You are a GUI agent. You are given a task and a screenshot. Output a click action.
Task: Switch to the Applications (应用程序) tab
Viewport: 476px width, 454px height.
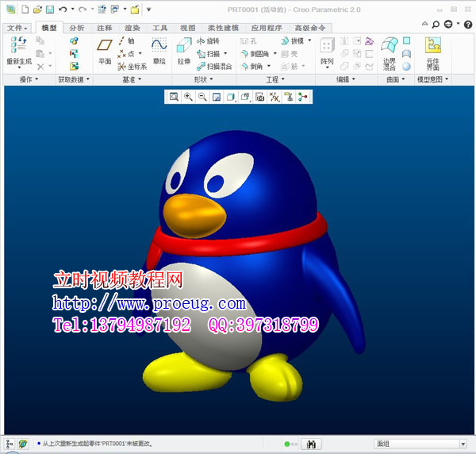pyautogui.click(x=267, y=28)
